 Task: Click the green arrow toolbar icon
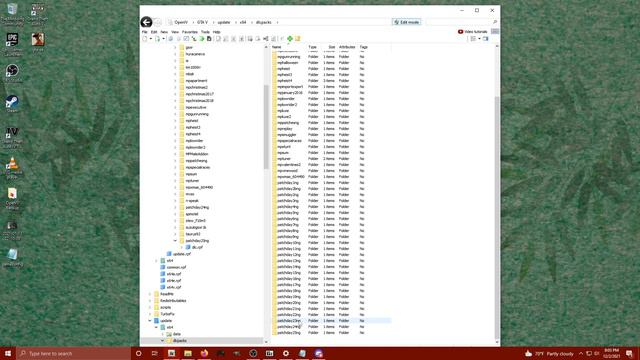tap(202, 39)
